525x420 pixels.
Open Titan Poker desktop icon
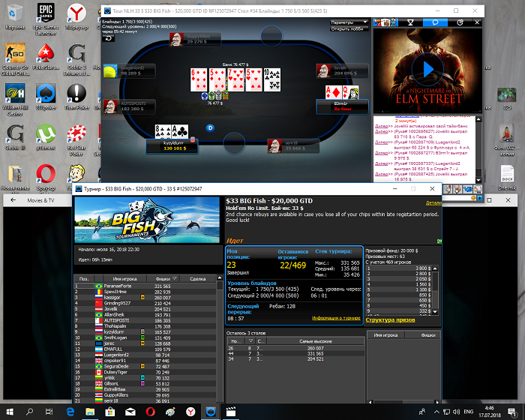click(x=76, y=97)
